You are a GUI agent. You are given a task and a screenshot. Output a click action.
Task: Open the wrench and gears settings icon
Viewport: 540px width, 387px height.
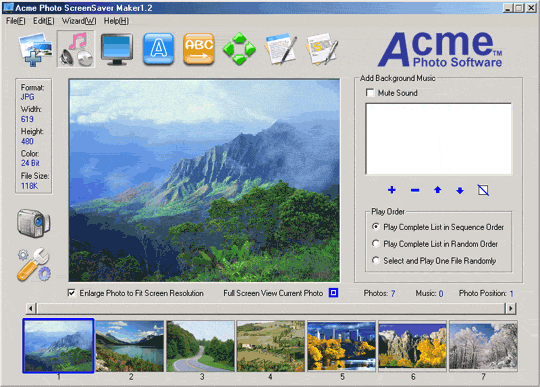[x=34, y=264]
